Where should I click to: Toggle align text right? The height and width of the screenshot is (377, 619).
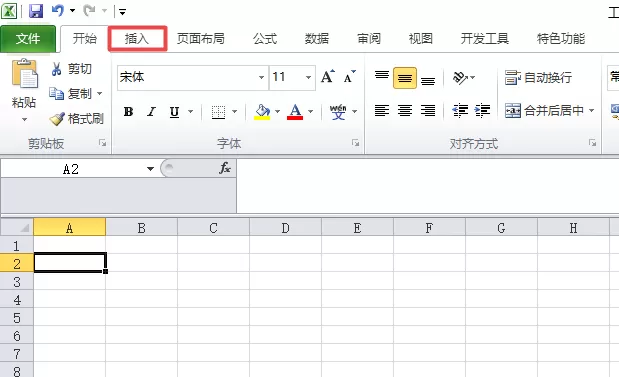[428, 111]
